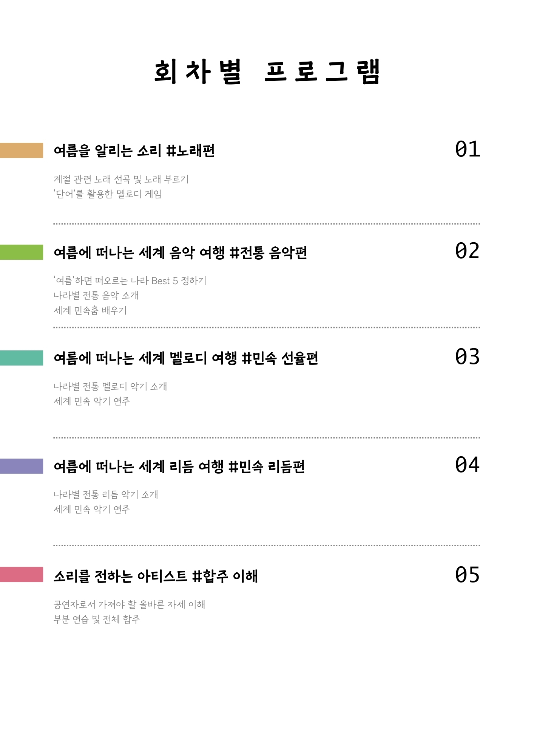
Task: Click the text 세계 민속춤 배우기
Action: 90,310
